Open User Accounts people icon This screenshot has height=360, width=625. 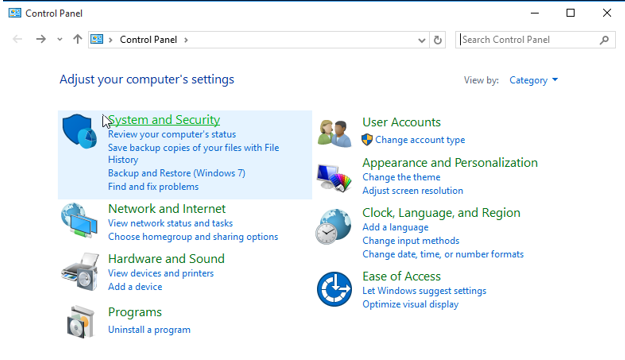(334, 133)
